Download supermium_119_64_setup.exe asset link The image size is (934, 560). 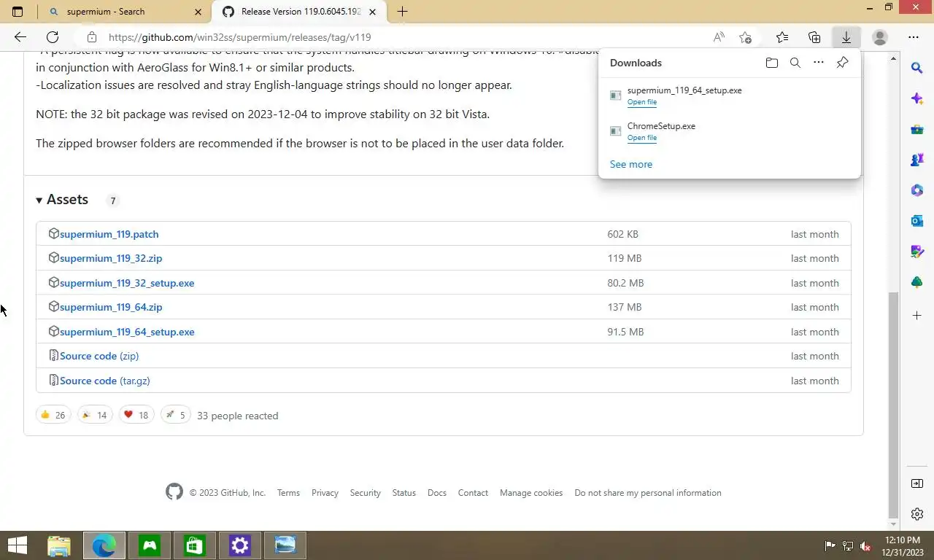(127, 332)
